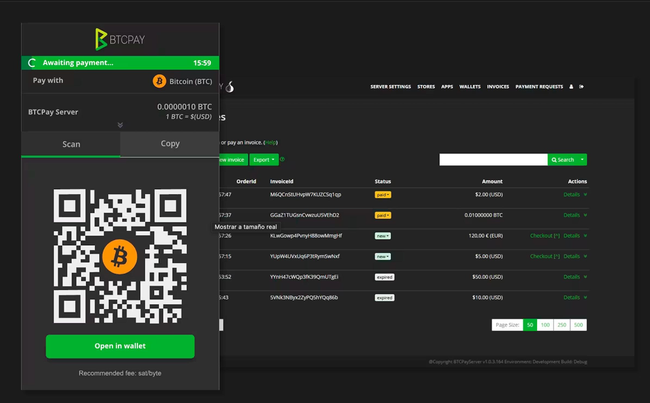650x403 pixels.
Task: Click the Bitcoin logo in the QR code
Action: 120,257
